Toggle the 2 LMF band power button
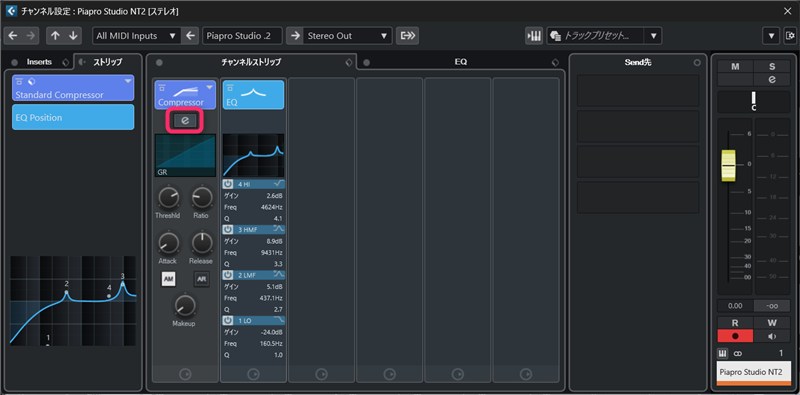 click(228, 275)
